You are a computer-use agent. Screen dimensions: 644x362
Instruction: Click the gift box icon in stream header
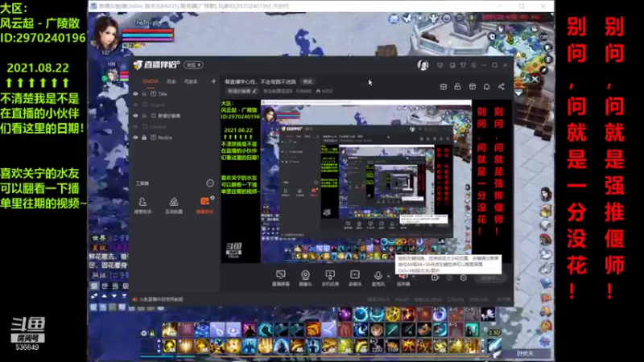coord(444,87)
